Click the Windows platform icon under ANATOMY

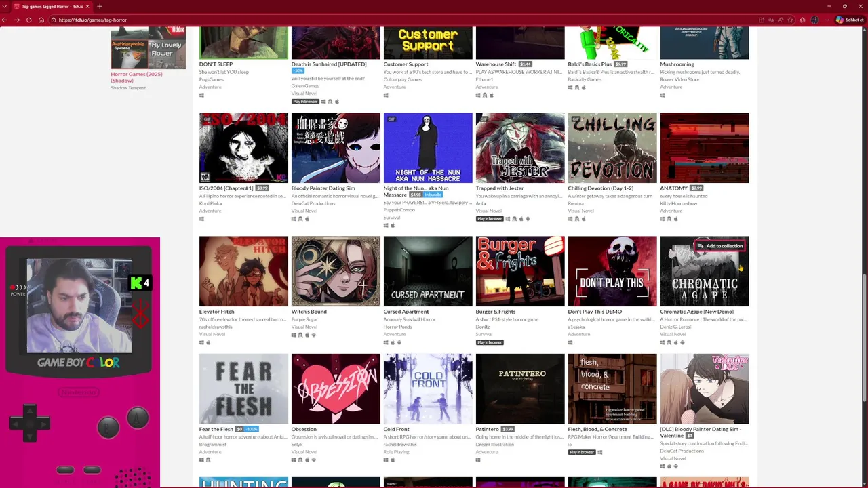point(663,219)
